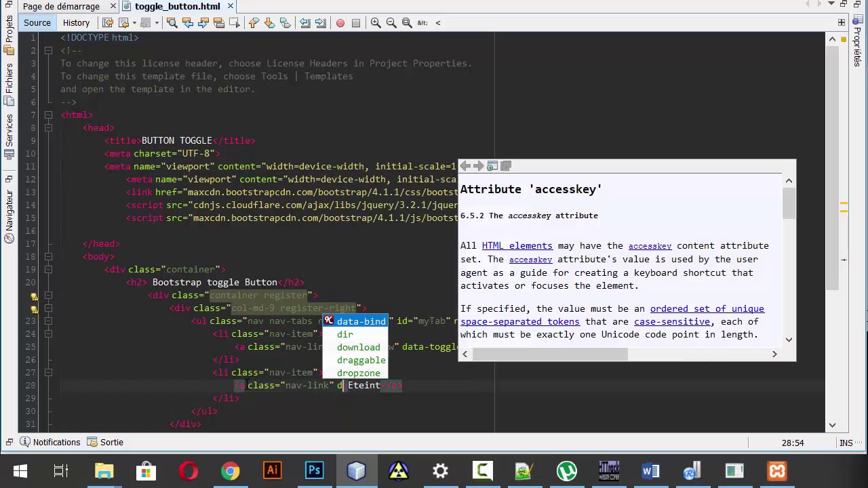Click Toggle Bookmark toolbar icon
This screenshot has width=868, height=488.
285,22
